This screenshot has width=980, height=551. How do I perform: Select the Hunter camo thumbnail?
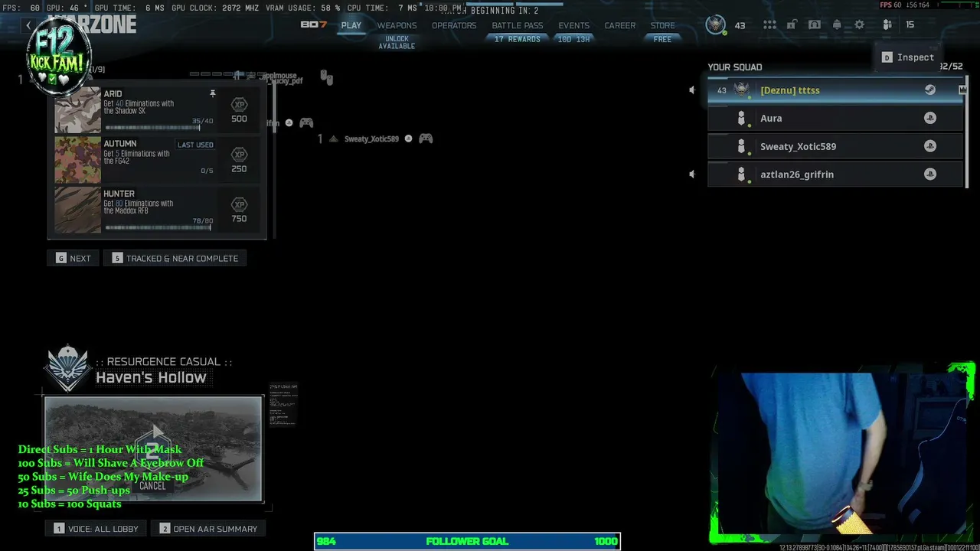tap(78, 210)
